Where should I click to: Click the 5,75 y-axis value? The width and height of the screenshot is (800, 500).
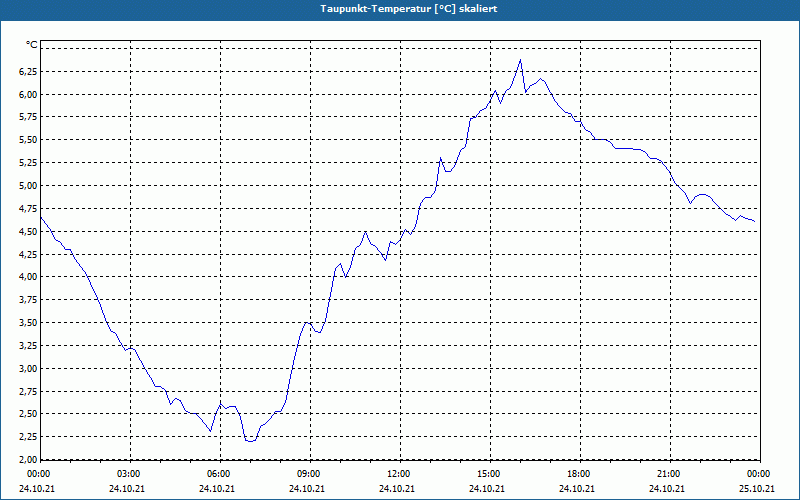(x=29, y=117)
